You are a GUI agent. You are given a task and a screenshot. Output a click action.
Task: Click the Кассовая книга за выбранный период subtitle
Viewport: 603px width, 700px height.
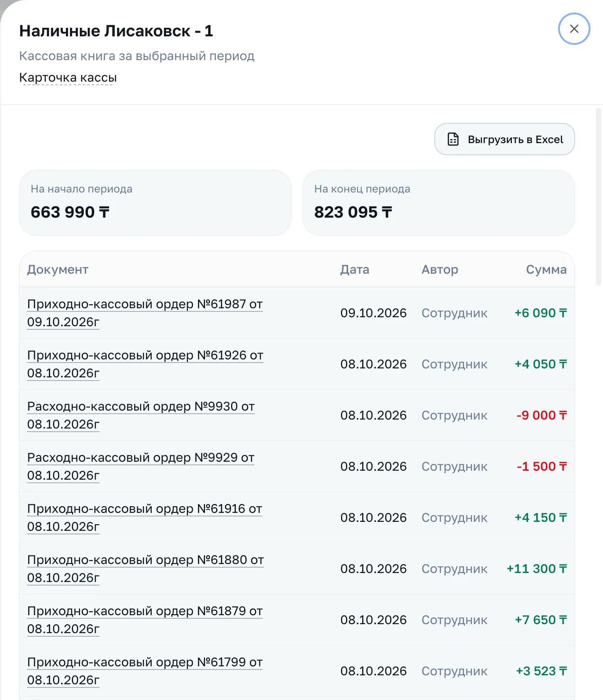pos(137,56)
